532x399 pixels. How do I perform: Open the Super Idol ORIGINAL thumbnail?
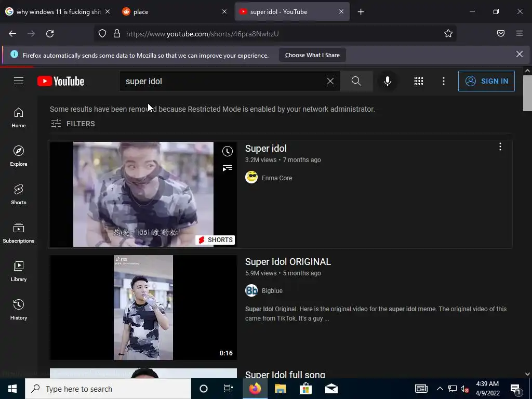point(143,308)
